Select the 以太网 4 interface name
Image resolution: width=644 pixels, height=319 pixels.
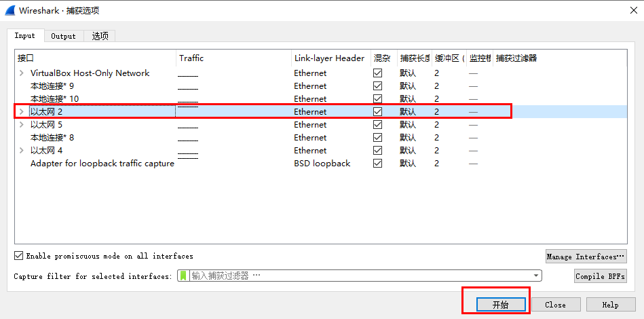(x=46, y=150)
